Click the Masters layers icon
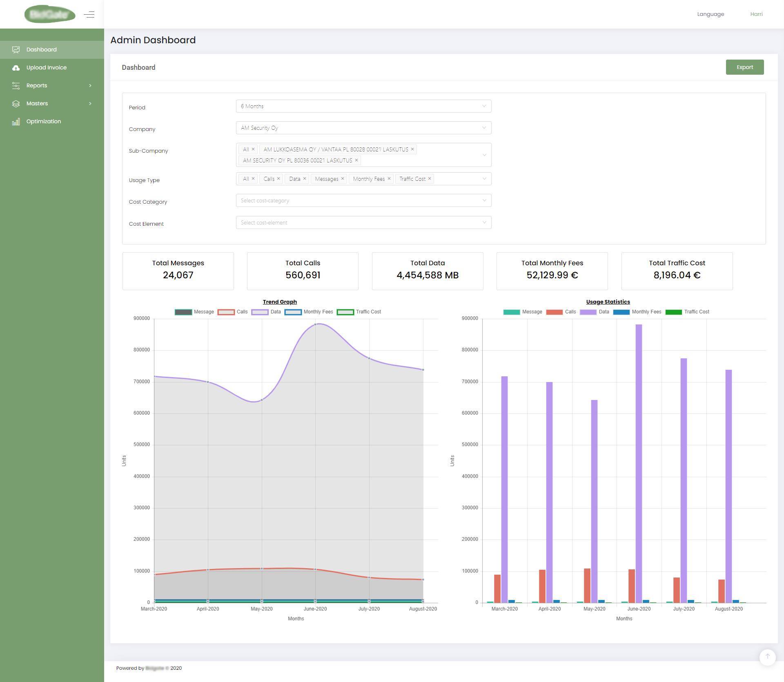 pos(16,104)
